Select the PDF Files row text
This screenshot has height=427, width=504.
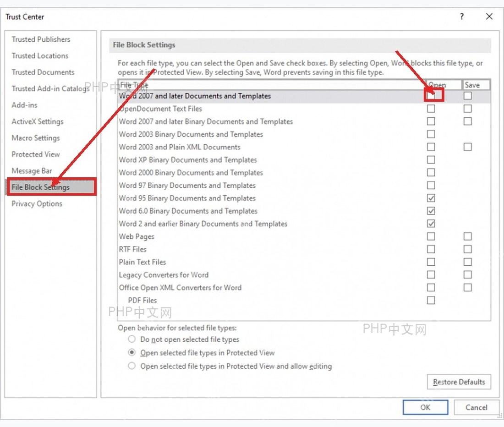[x=142, y=301]
